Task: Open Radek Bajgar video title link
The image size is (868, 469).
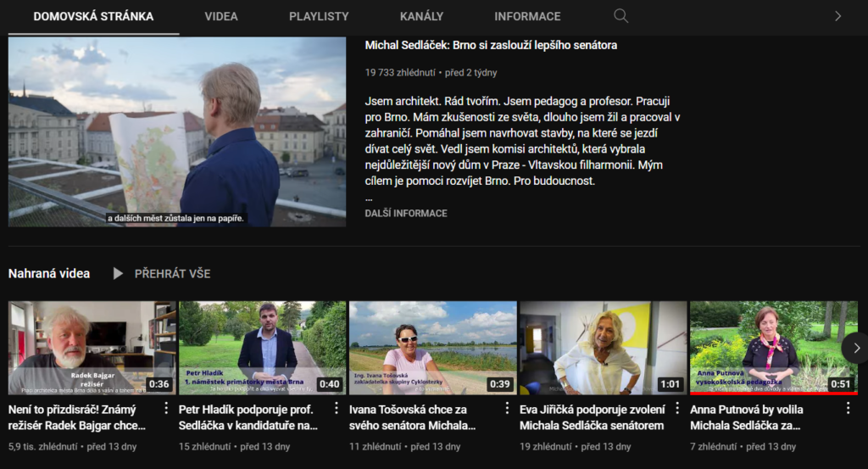Action: tap(77, 417)
